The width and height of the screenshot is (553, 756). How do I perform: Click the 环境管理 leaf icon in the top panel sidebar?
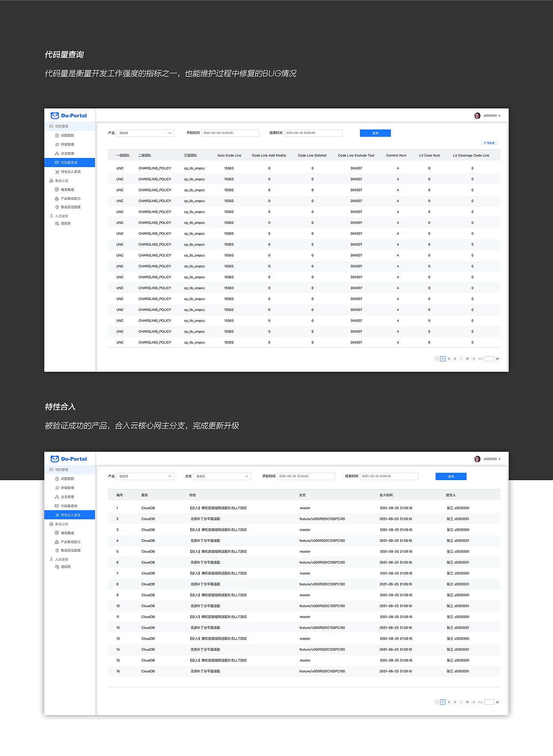click(57, 145)
